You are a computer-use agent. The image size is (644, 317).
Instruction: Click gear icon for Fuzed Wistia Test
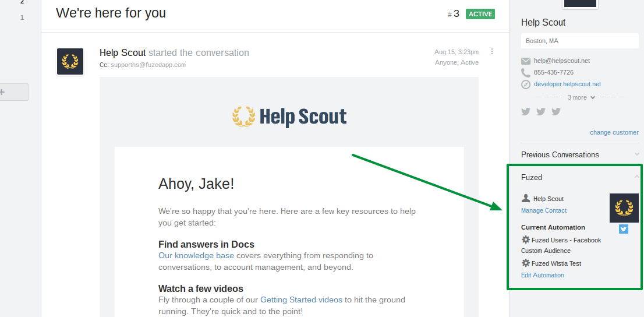click(525, 263)
